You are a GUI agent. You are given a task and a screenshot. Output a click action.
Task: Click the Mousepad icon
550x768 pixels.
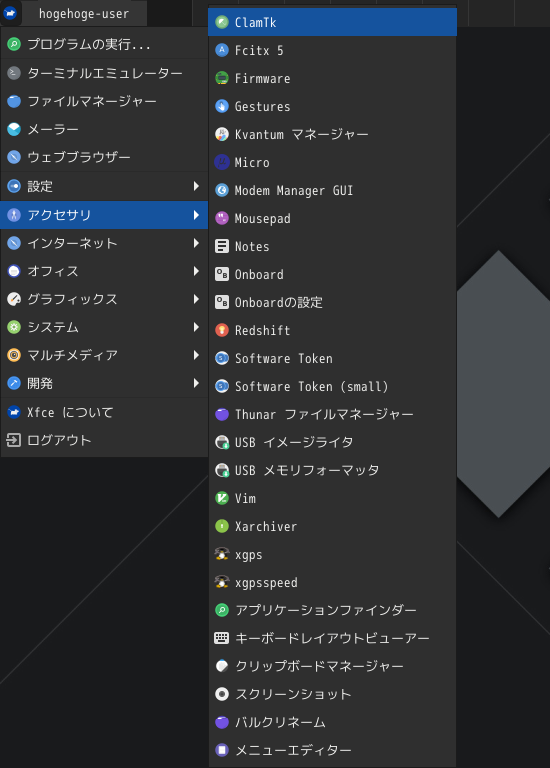(x=222, y=218)
